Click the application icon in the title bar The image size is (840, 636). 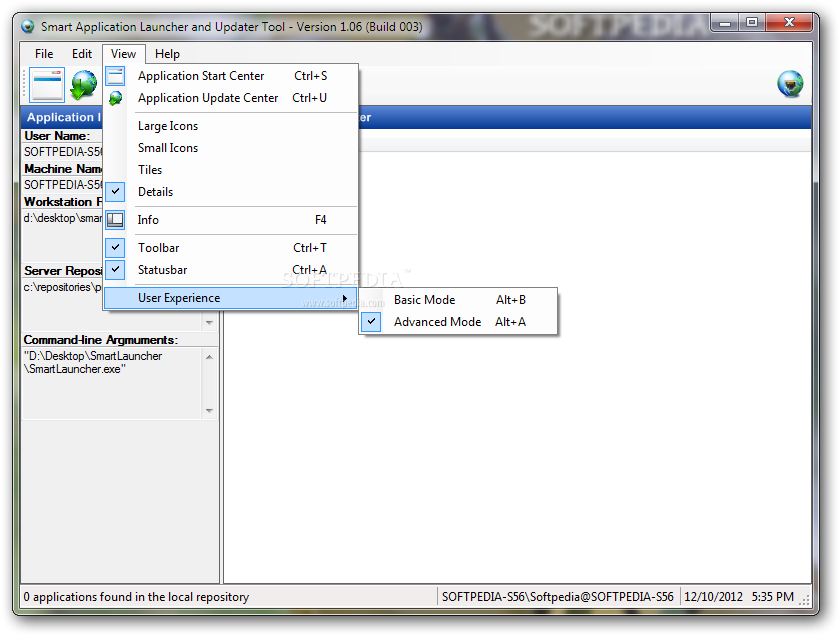[28, 26]
